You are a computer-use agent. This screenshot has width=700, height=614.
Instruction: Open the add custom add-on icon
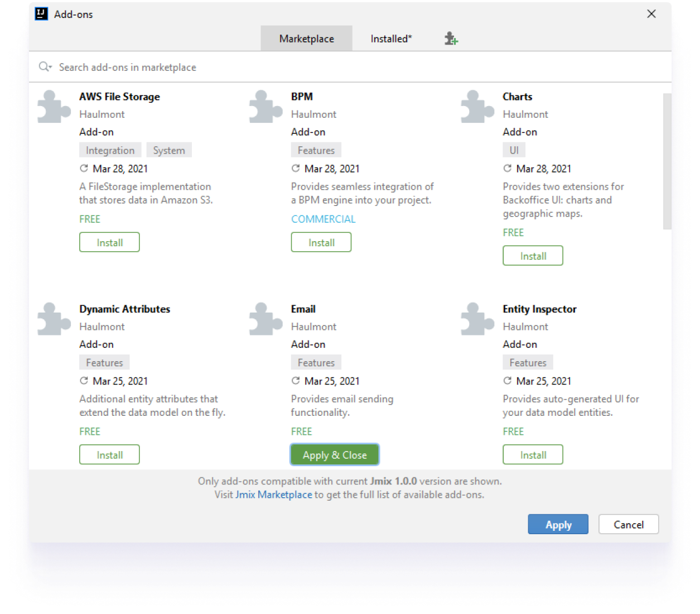[x=451, y=39]
